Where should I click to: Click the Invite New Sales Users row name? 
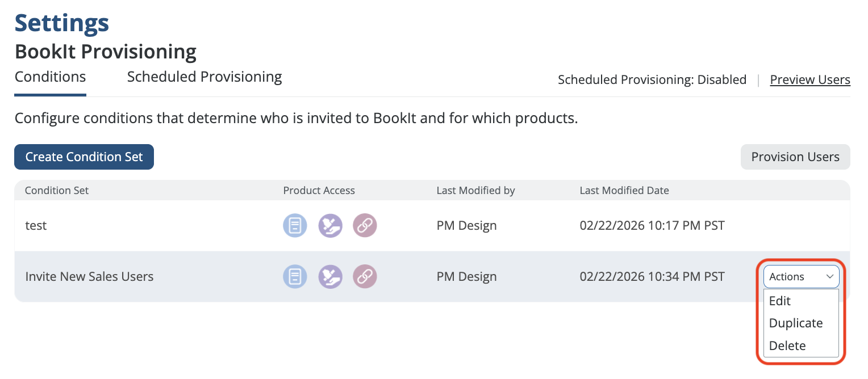click(x=89, y=277)
